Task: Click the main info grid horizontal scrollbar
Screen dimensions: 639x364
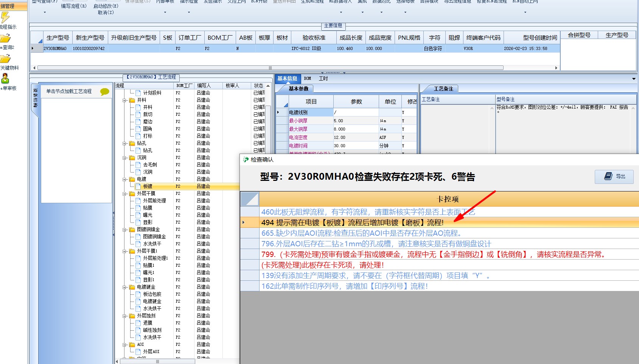Action: pos(271,68)
